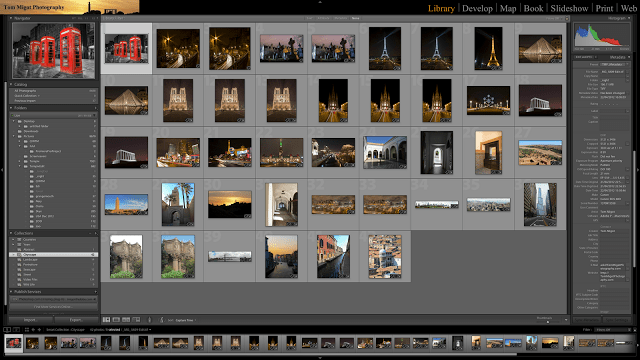Go back using the filmstrip left arrow
Viewport: 640px width, 360px height.
[x=33, y=329]
